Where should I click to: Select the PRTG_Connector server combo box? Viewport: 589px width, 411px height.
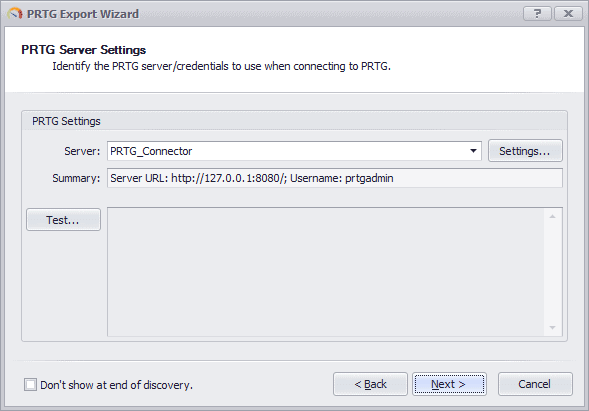tap(294, 151)
